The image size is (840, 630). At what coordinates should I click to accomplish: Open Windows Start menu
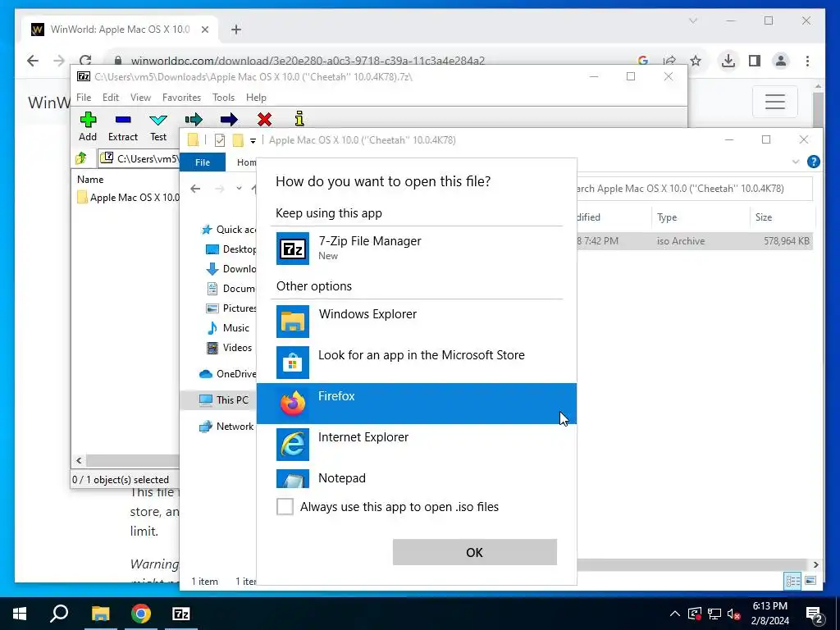coord(20,614)
